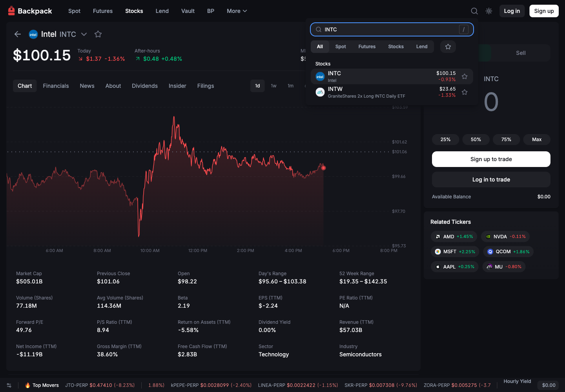
Task: Click the Intel logo in INTC result row
Action: (x=320, y=76)
